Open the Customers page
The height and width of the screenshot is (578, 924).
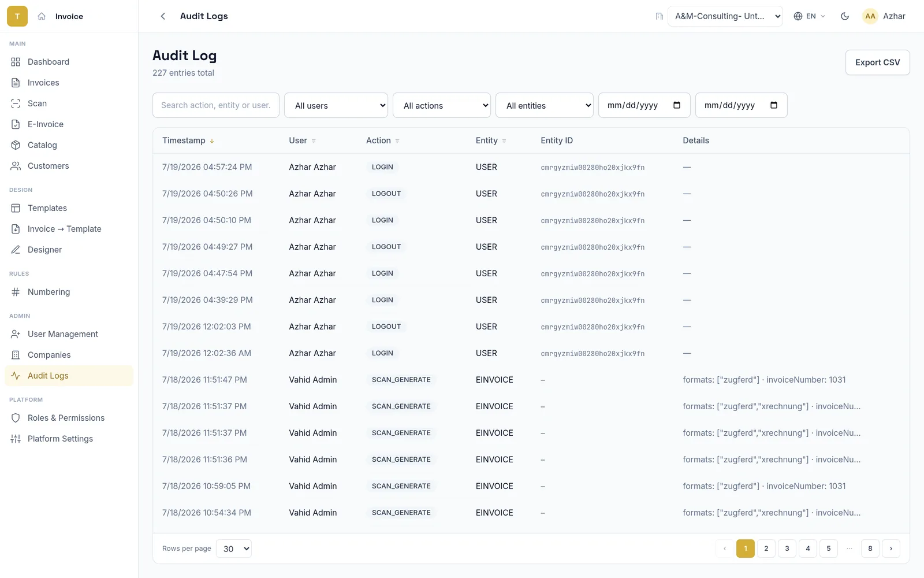point(69,166)
